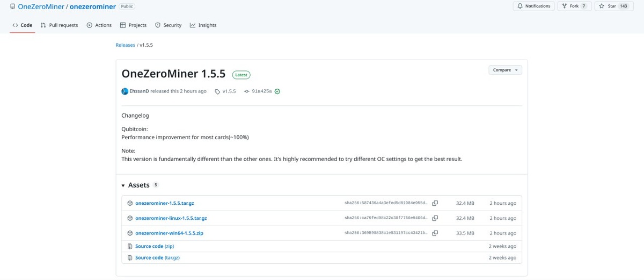644x280 pixels.
Task: Click package icon for onezerominer-1.5.5.tar.gz
Action: click(x=130, y=203)
